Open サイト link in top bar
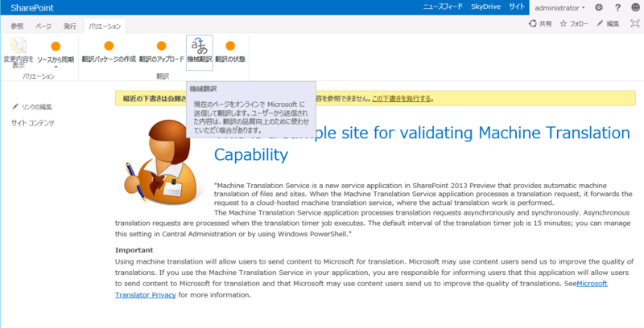This screenshot has height=328, width=644. pyautogui.click(x=517, y=6)
